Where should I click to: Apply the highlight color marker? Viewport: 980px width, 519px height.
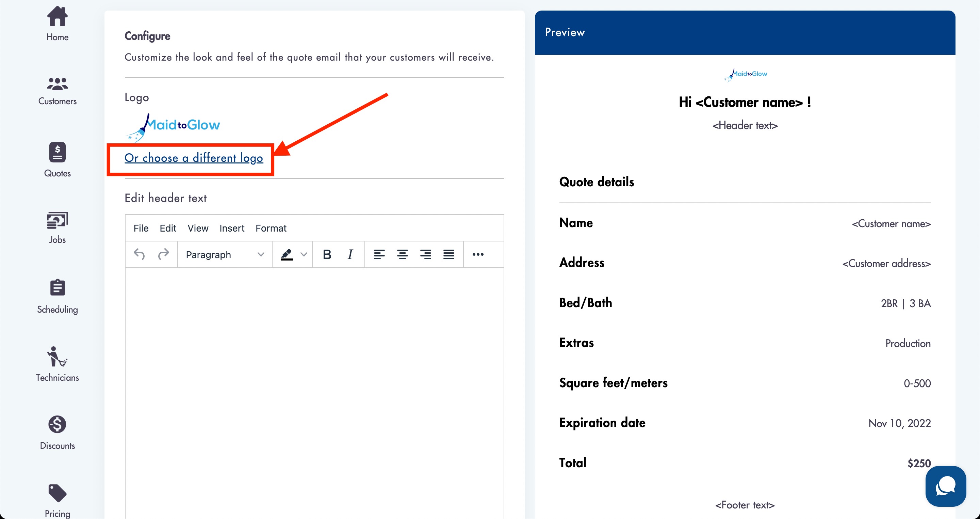(x=287, y=254)
